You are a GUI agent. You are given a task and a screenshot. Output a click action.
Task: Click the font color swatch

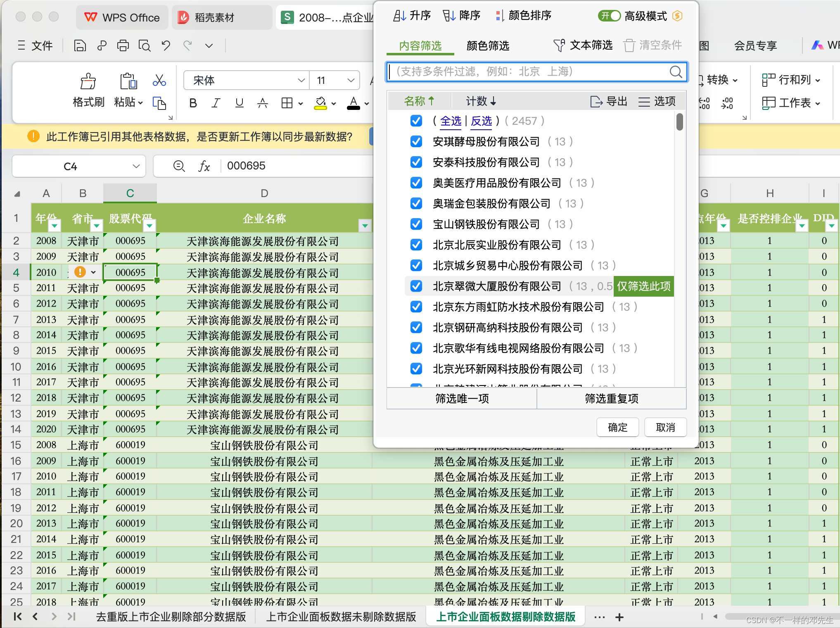point(354,103)
